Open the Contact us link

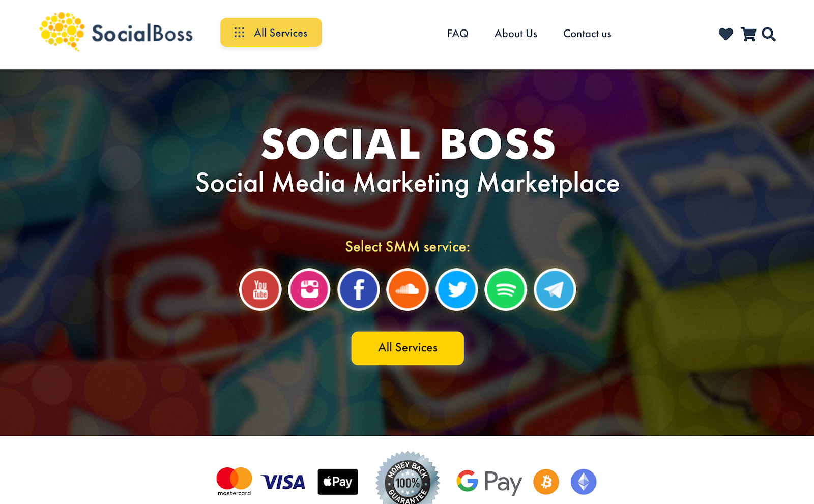click(587, 34)
